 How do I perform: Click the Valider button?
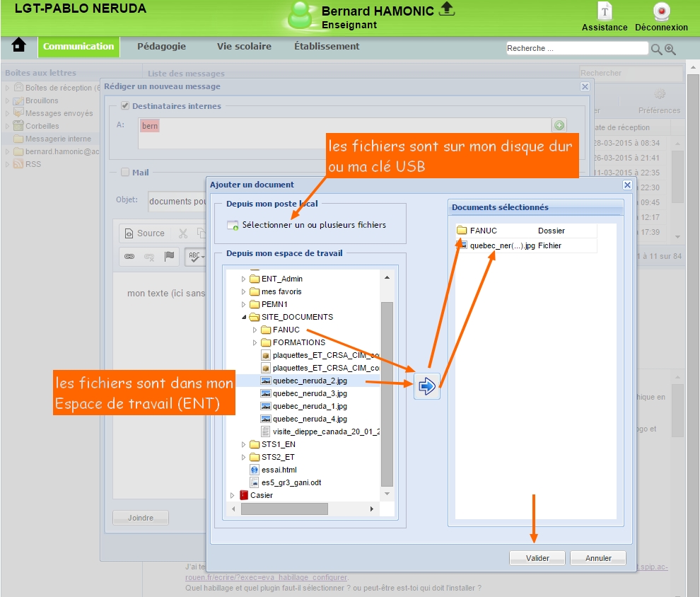tap(537, 557)
